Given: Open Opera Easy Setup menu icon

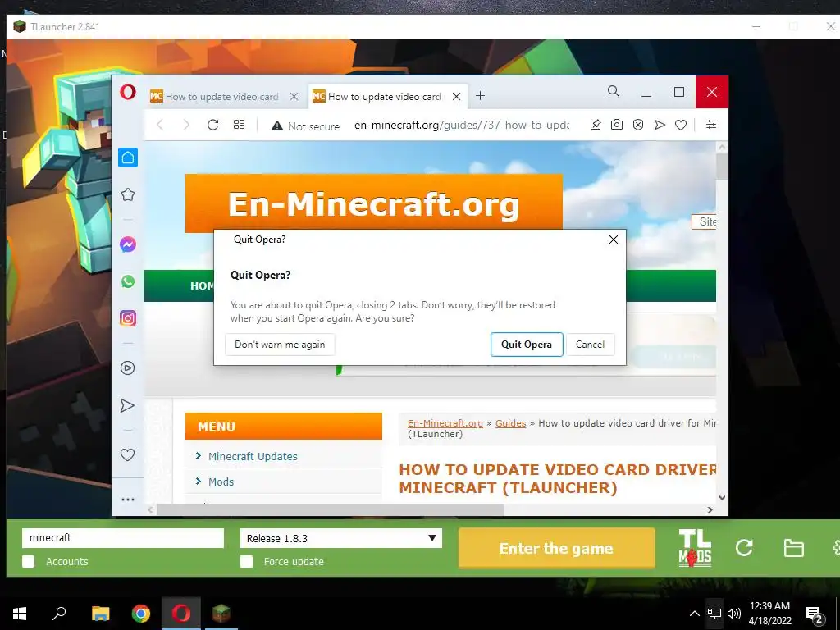Looking at the screenshot, I should click(x=711, y=125).
